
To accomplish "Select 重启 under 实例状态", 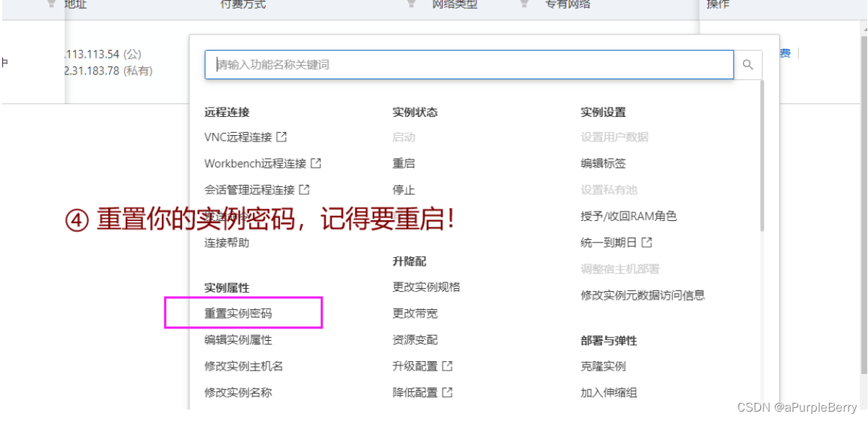I will [404, 163].
